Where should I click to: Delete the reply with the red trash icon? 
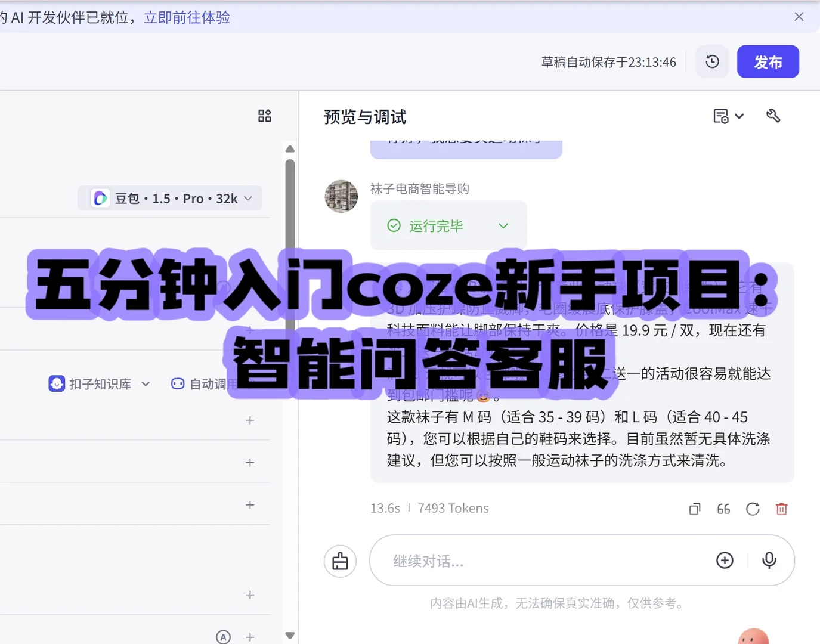[x=782, y=509]
